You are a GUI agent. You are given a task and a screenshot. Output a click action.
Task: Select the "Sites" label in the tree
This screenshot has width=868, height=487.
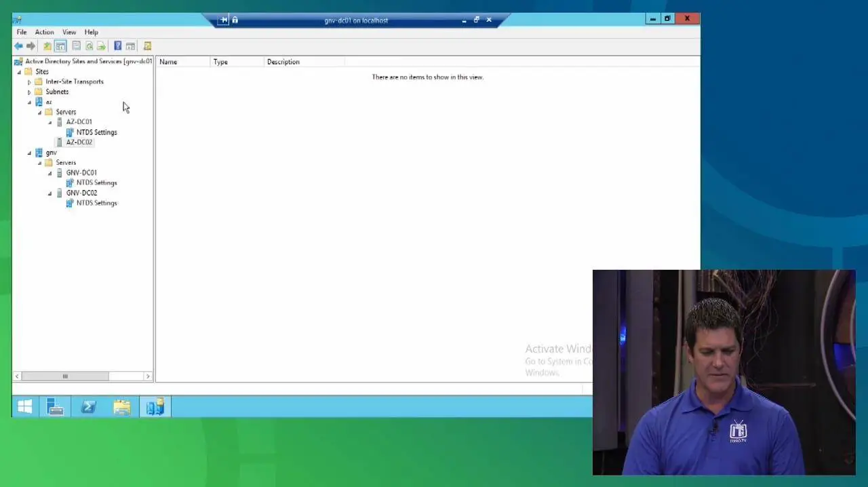pyautogui.click(x=42, y=72)
